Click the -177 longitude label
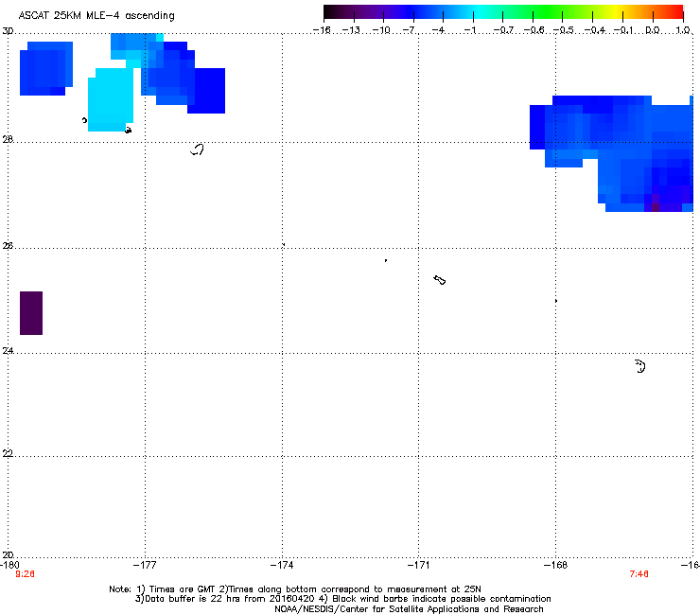The width and height of the screenshot is (700, 615). tap(145, 565)
